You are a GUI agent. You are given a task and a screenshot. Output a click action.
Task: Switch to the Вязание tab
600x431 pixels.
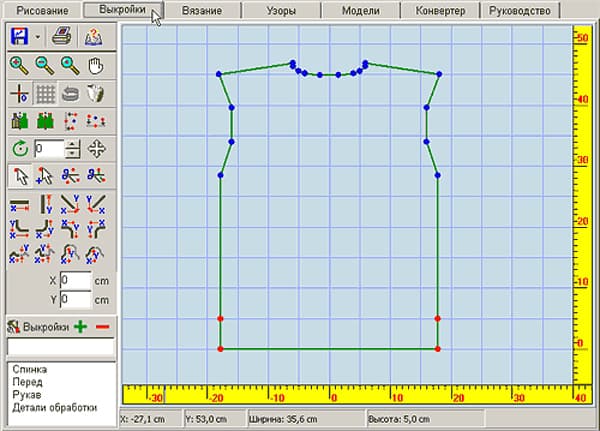202,11
